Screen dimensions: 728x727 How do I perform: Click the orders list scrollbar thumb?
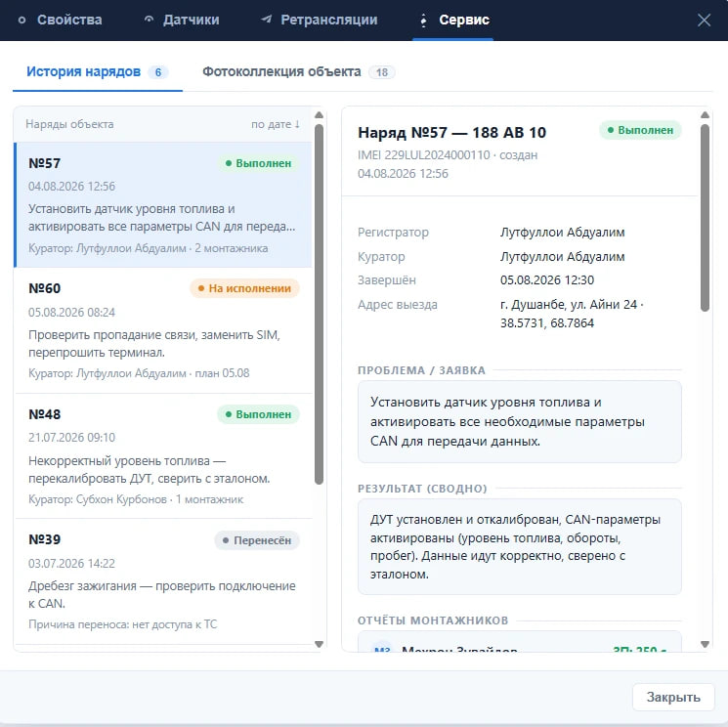tap(319, 305)
